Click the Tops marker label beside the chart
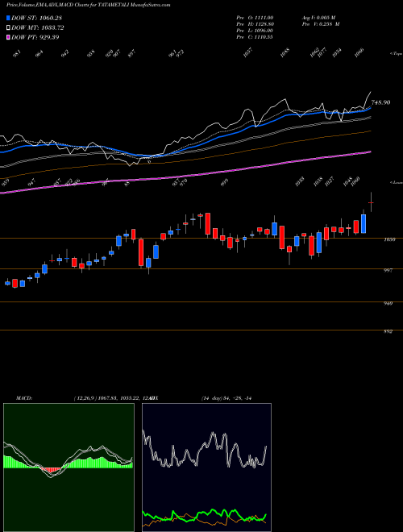Screen dimensions: 403x532 point(397,54)
